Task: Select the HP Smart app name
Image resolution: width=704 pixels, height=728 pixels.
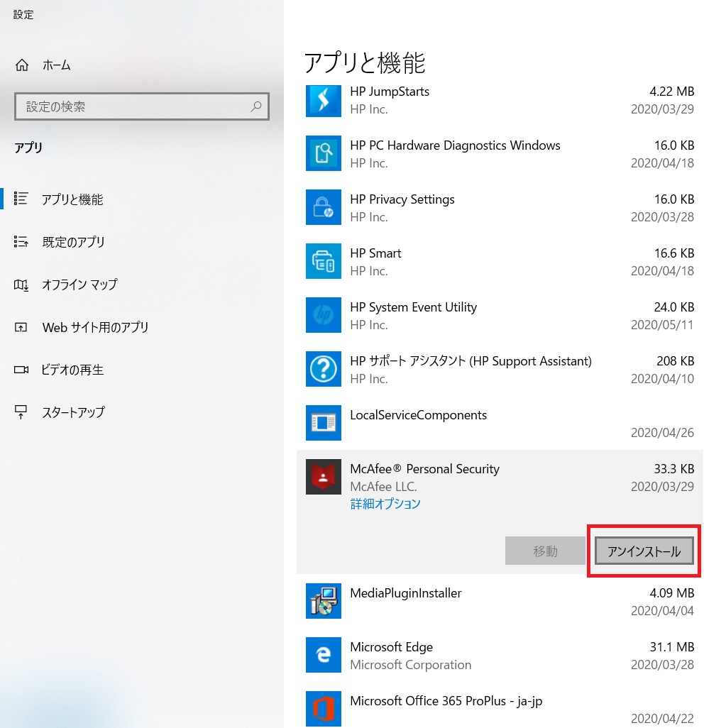Action: 375,253
